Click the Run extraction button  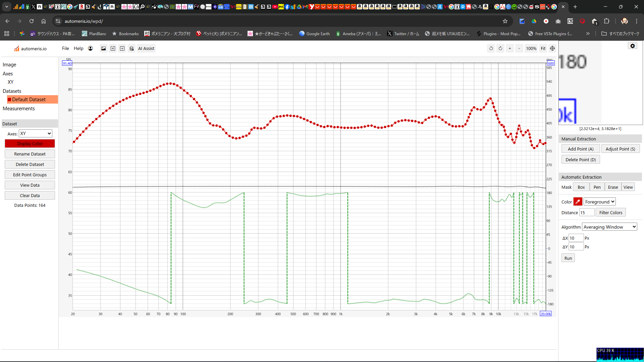click(x=568, y=258)
